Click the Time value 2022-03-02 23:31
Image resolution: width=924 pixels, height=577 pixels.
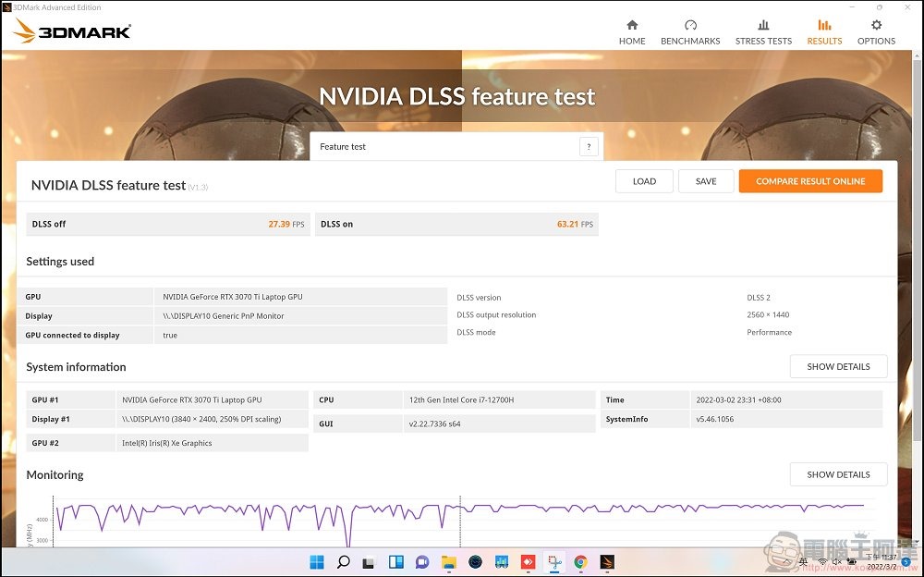tap(738, 400)
